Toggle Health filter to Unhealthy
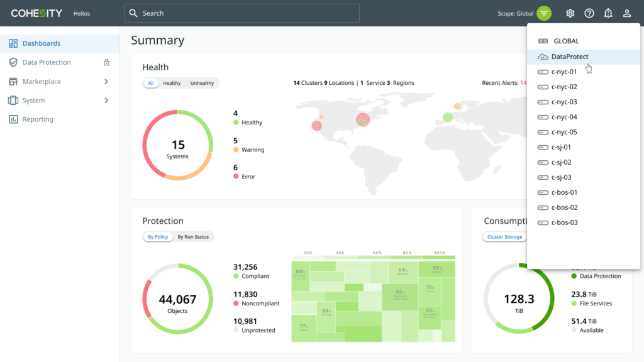This screenshot has height=362, width=644. [202, 83]
